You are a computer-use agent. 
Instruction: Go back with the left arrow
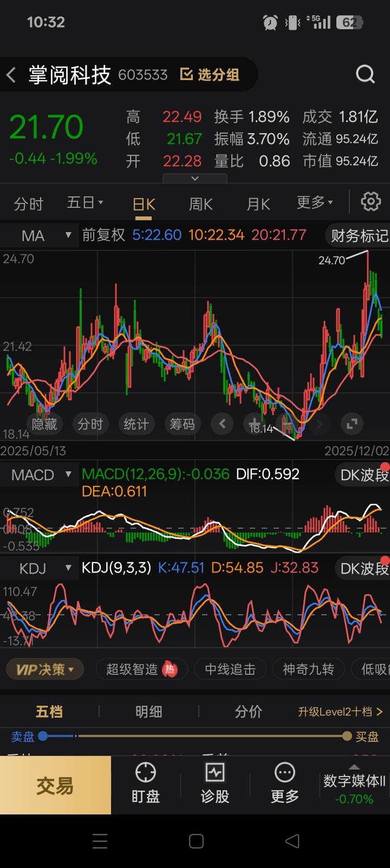tap(11, 75)
